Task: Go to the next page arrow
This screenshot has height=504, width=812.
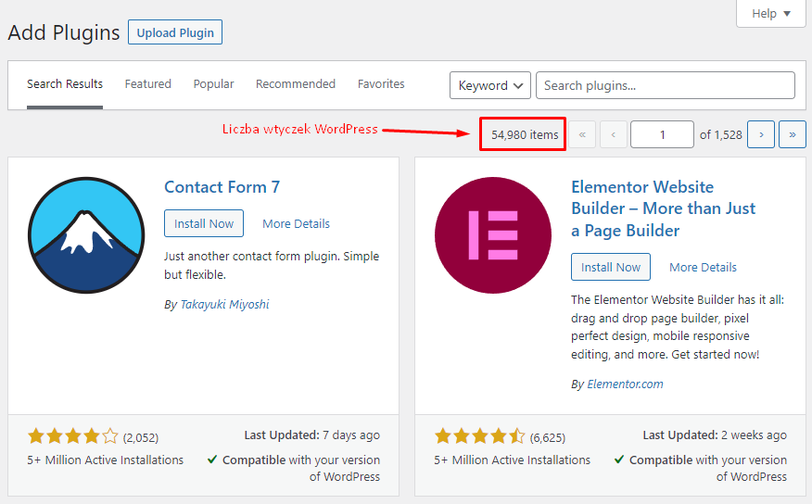Action: point(761,134)
